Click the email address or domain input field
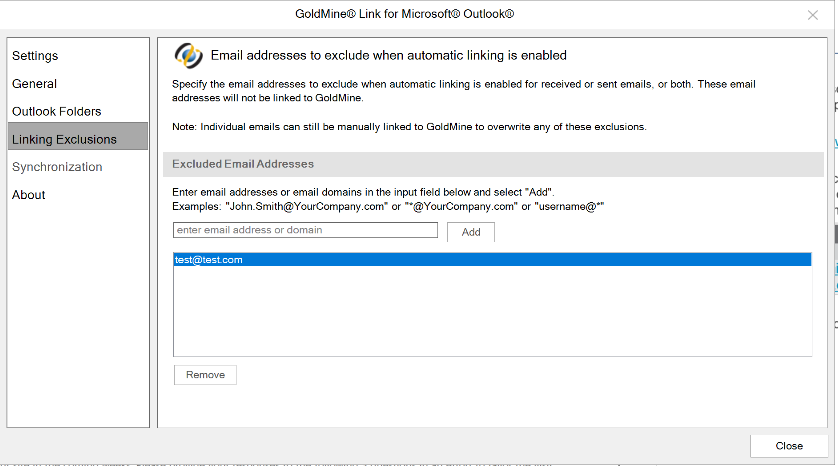The image size is (838, 466). [x=305, y=230]
